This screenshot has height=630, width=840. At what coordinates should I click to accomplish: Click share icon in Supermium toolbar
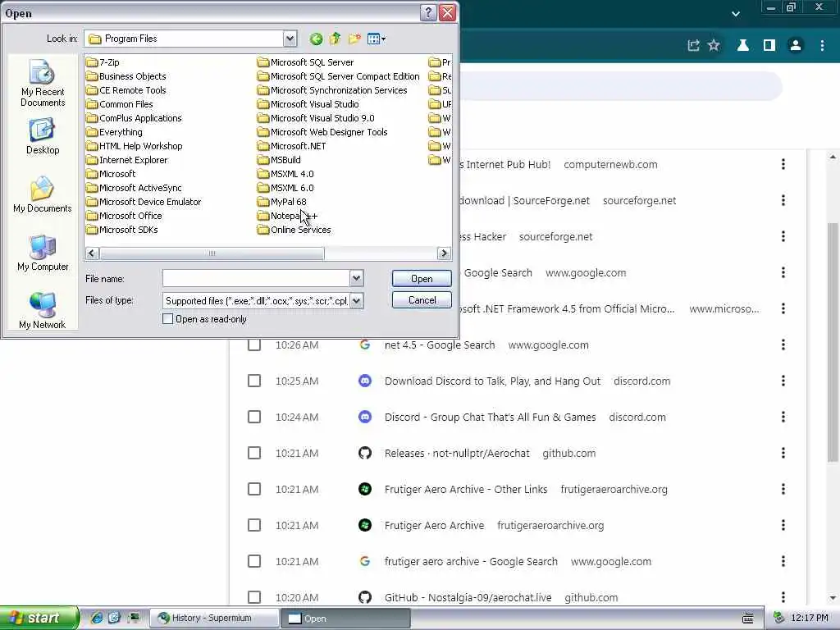693,46
